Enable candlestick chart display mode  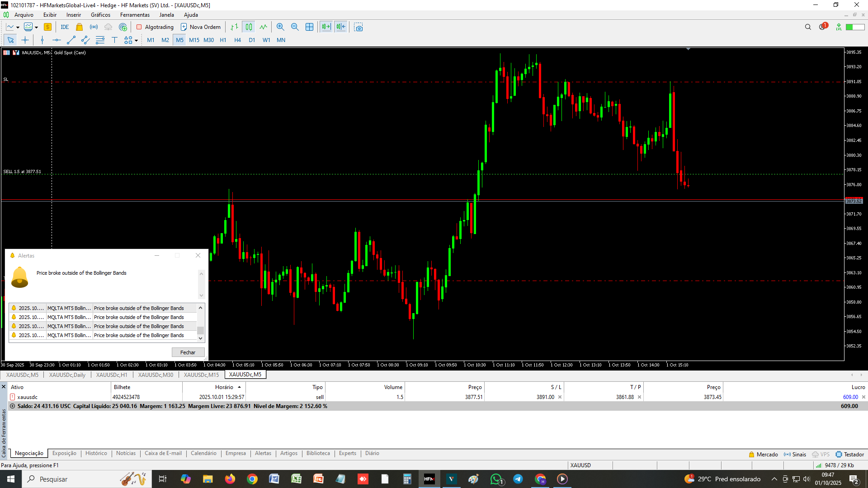tap(249, 27)
